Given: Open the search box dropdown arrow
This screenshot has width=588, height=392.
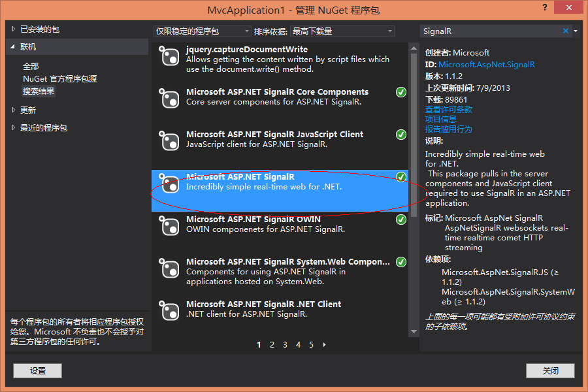Looking at the screenshot, I should 576,31.
